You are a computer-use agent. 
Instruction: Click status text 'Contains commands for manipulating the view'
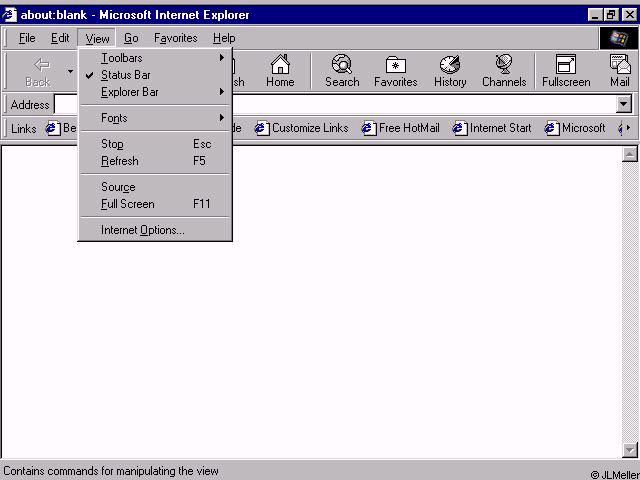tap(111, 471)
